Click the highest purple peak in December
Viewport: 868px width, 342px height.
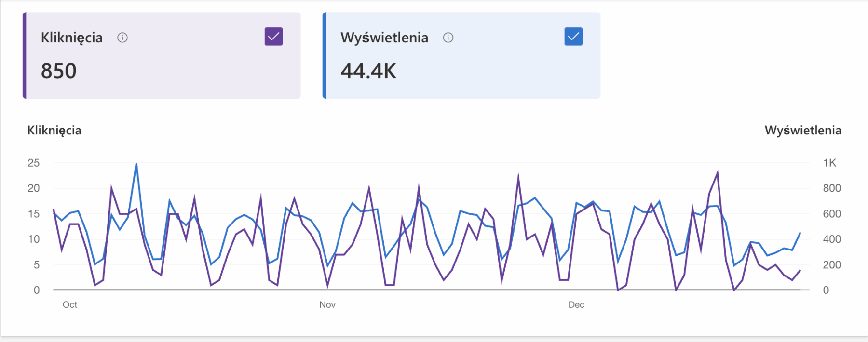coord(718,172)
